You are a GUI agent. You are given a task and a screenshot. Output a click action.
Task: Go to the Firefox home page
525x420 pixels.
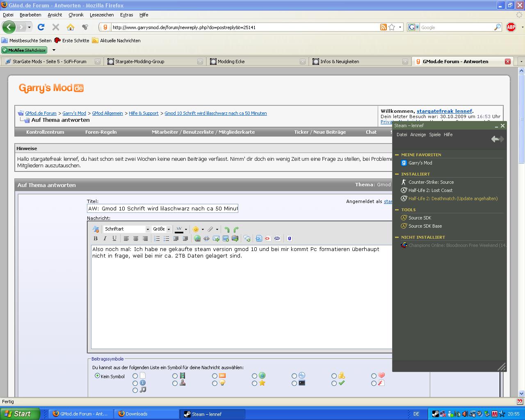coord(71,27)
